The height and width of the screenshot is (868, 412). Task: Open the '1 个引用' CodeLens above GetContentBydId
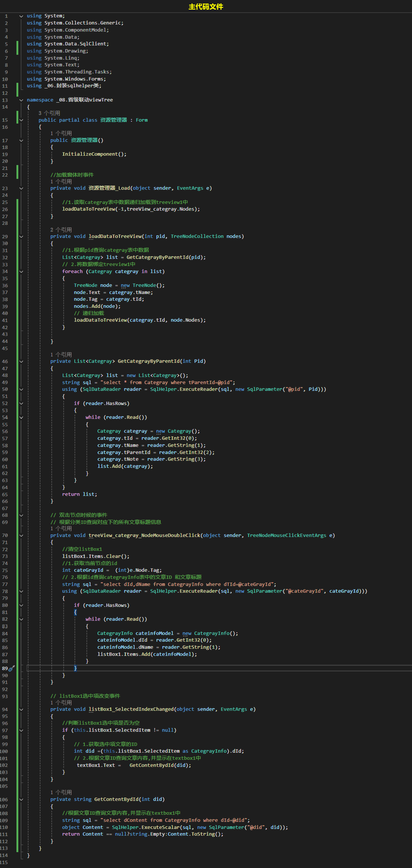coord(61,792)
